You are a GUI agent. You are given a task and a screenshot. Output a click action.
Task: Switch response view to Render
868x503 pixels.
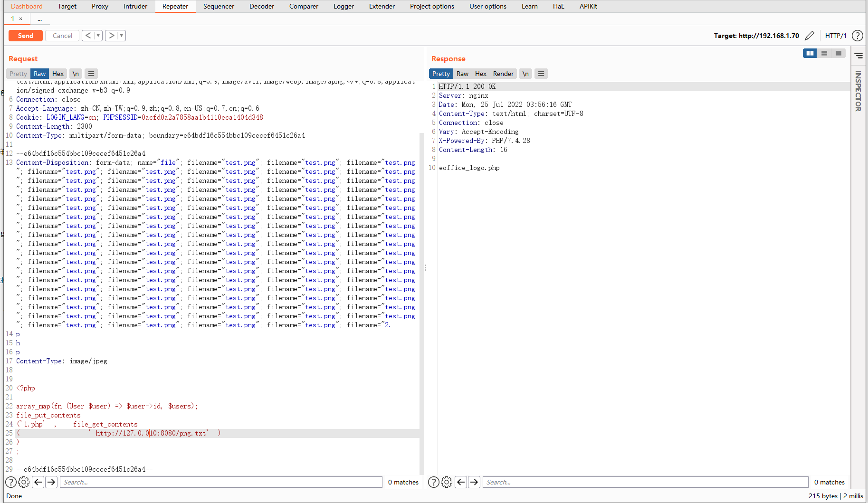(503, 74)
